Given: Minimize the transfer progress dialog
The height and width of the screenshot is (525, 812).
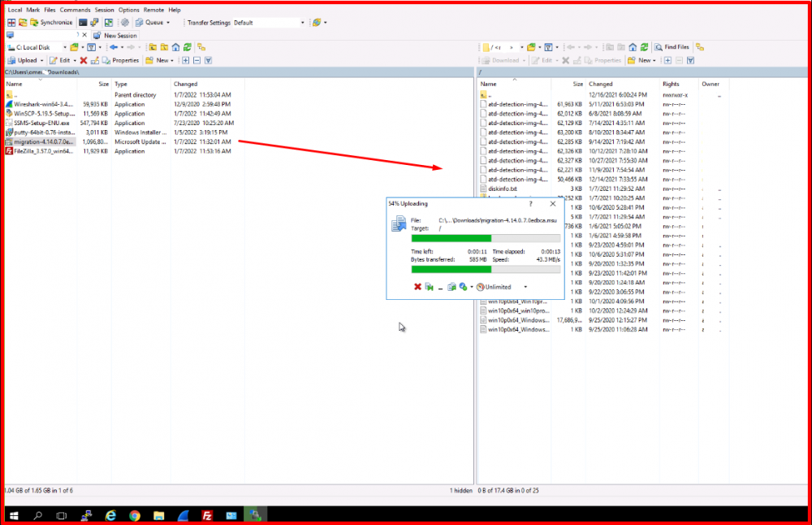Looking at the screenshot, I should coord(440,287).
